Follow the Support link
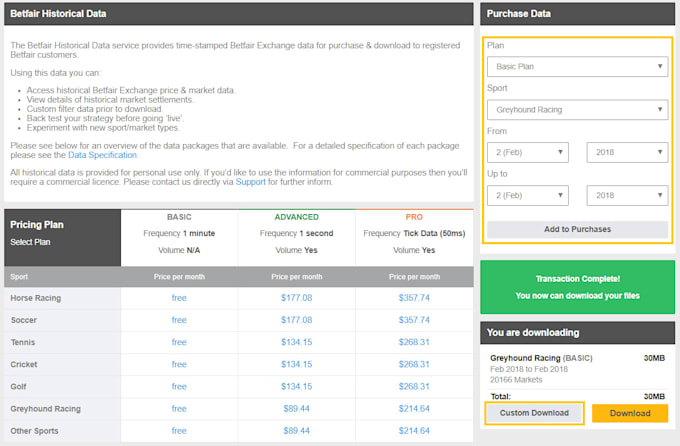 coord(250,182)
